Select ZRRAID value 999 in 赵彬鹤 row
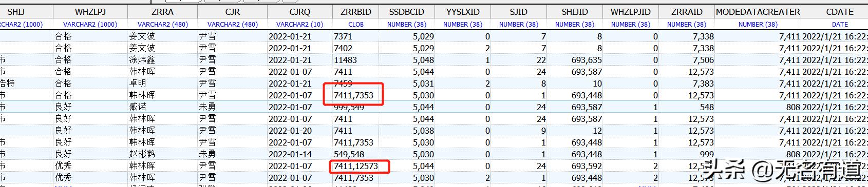Viewport: 868px width, 187px height. (707, 154)
